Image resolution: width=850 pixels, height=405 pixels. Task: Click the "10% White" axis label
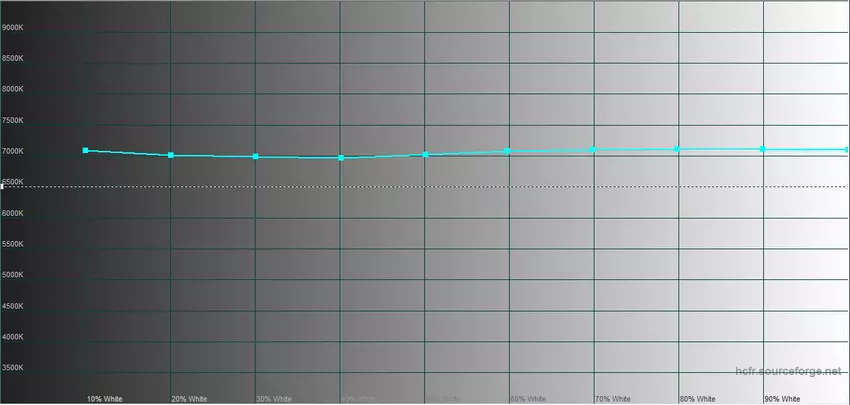[x=105, y=398]
